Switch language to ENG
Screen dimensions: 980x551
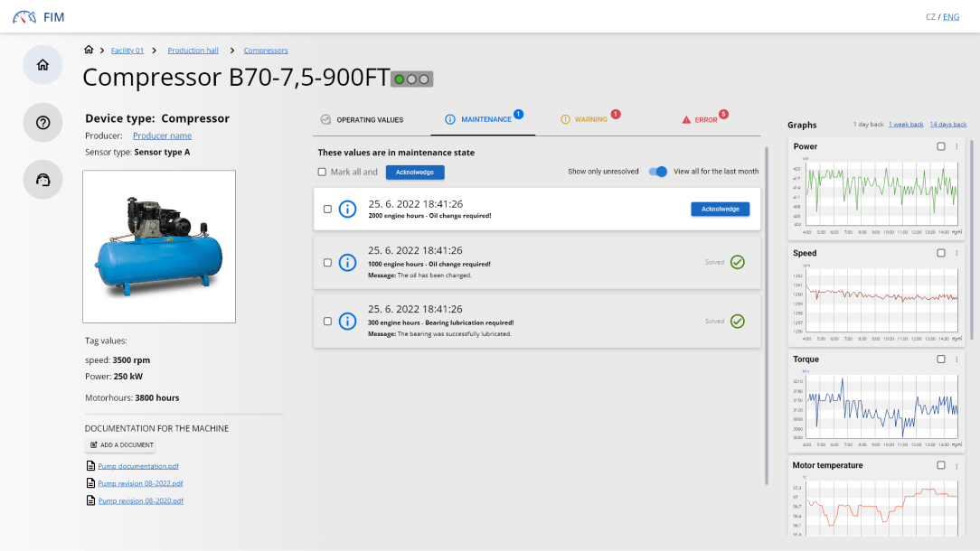coord(951,17)
